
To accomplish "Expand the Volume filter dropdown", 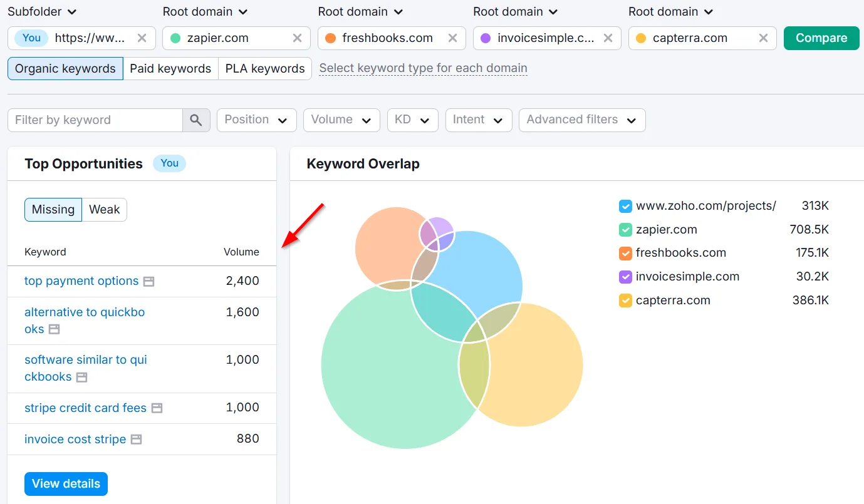I will coord(341,120).
